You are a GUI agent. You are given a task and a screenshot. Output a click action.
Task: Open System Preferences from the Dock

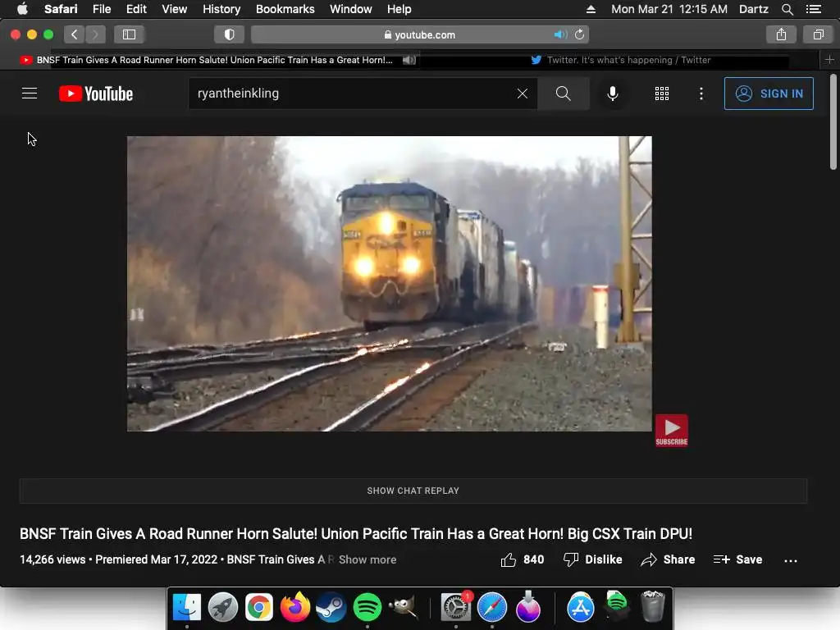(456, 607)
